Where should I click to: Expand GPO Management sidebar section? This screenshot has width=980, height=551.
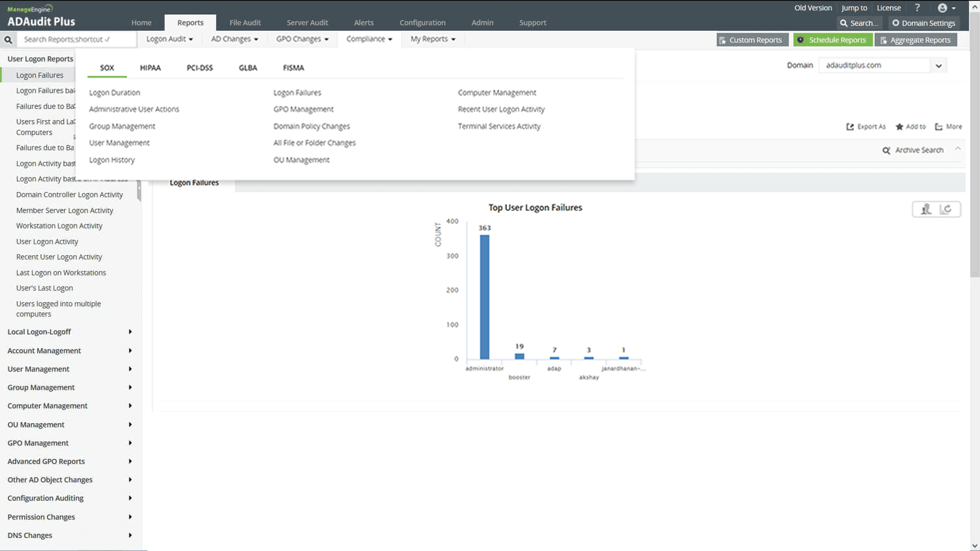70,443
